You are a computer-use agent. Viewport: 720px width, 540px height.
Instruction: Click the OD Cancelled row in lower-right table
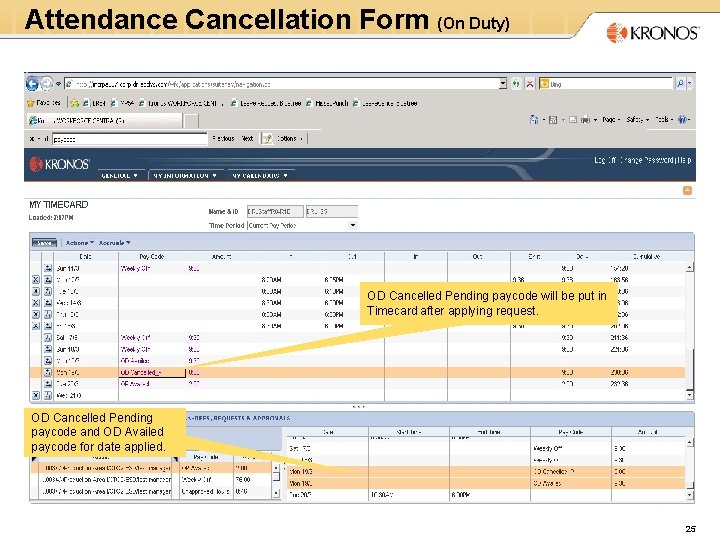(x=486, y=472)
